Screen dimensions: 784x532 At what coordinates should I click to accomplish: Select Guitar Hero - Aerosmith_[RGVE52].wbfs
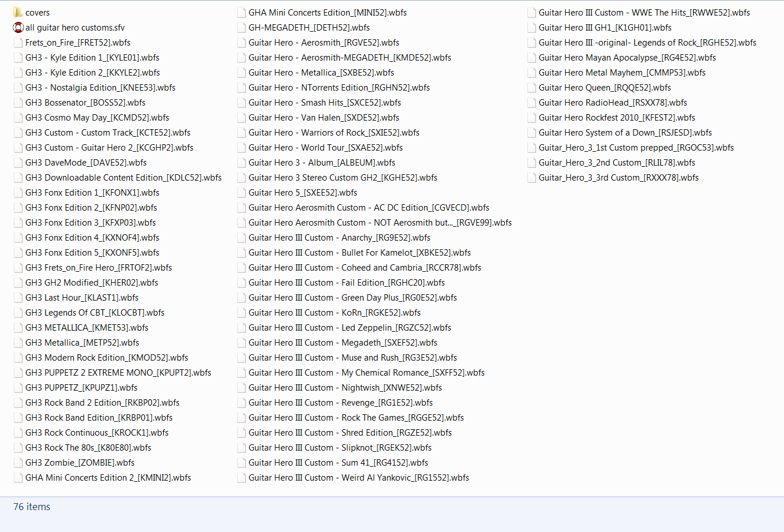tap(324, 42)
